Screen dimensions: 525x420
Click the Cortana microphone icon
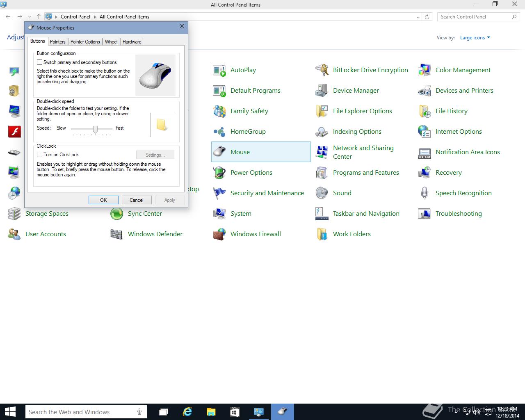click(139, 412)
